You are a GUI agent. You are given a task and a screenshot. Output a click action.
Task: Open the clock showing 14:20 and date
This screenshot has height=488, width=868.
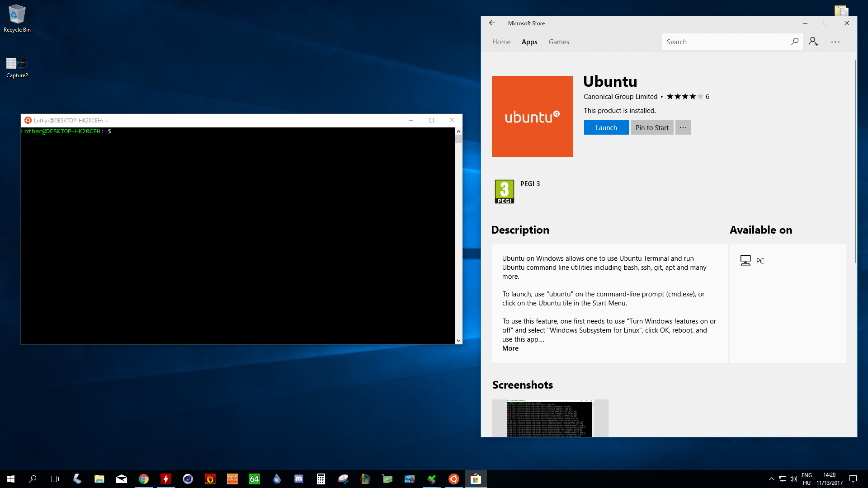[x=830, y=479]
